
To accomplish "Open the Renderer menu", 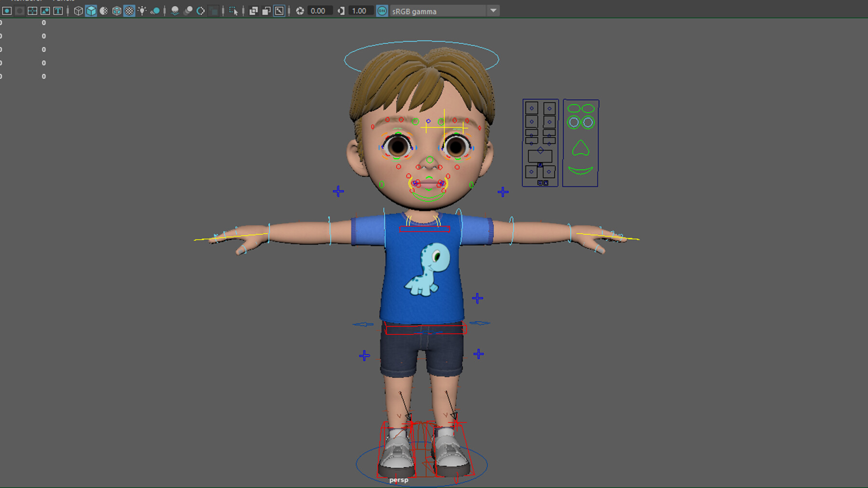I will click(x=25, y=1).
